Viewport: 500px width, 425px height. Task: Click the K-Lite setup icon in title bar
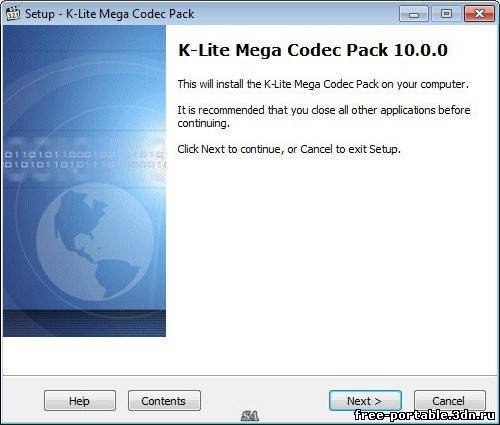point(13,14)
